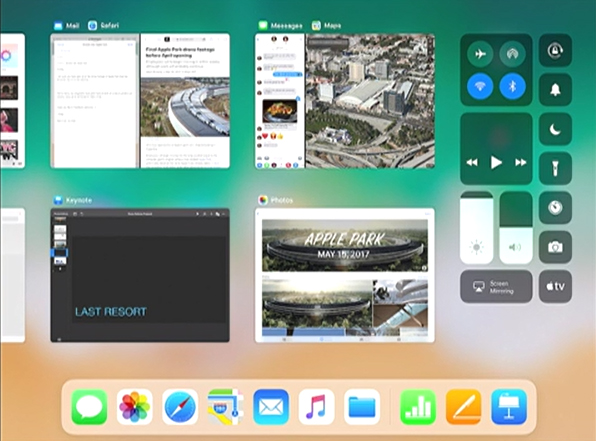Launch Safari from the dock

[x=180, y=407]
